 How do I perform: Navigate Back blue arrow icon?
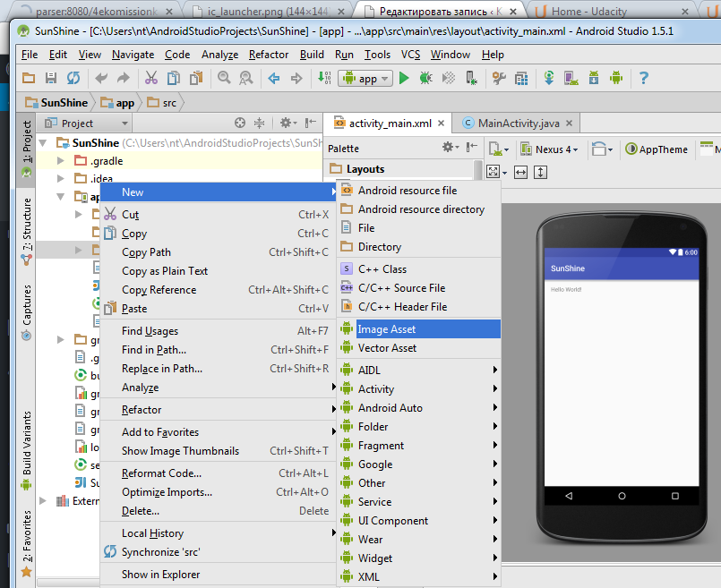(274, 79)
